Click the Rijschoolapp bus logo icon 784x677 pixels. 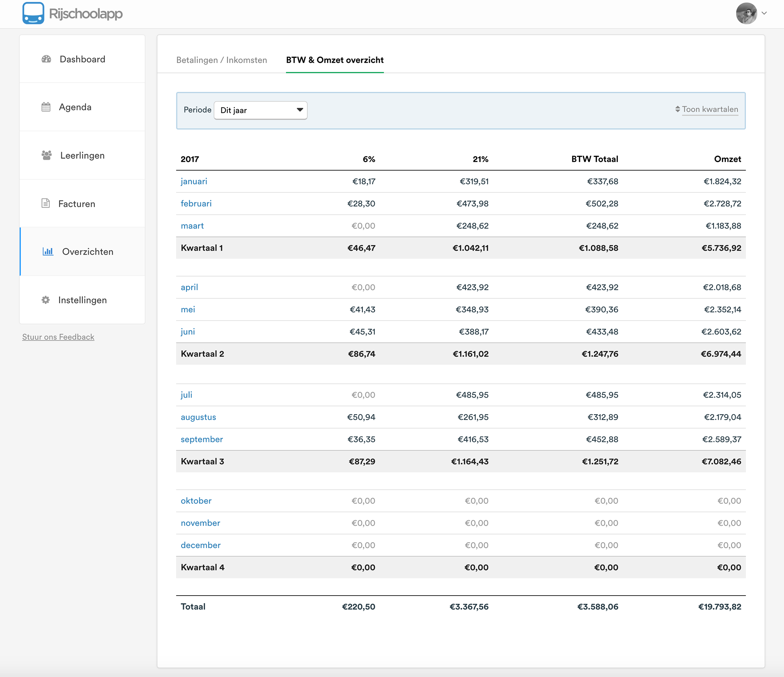pyautogui.click(x=33, y=13)
